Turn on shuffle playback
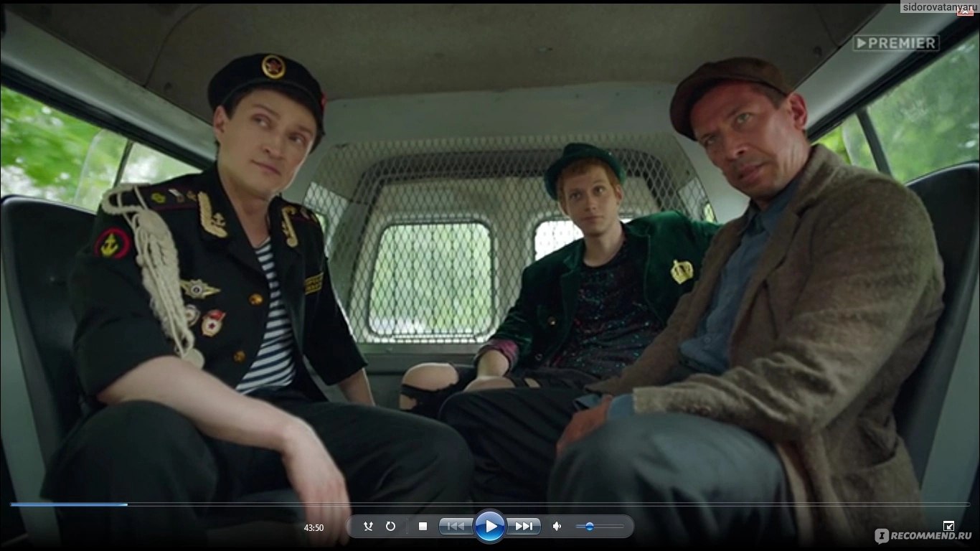 pos(368,527)
